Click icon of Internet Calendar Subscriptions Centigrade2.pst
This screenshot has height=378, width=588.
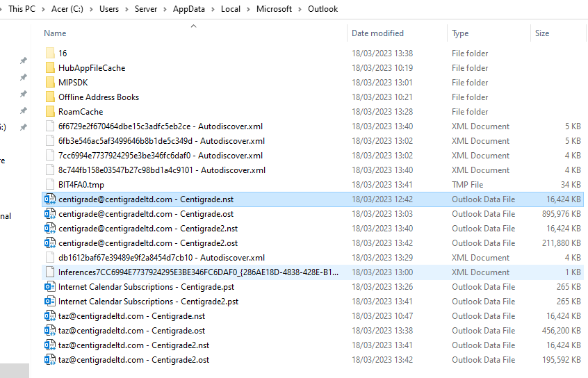50,302
